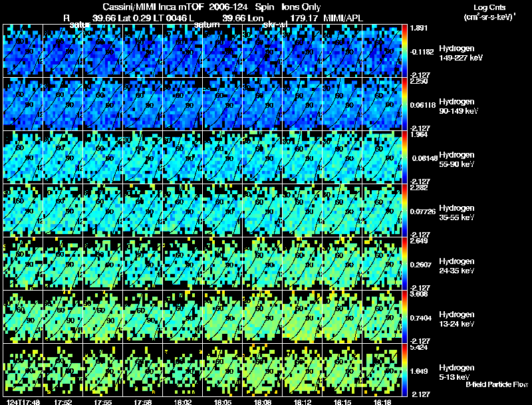Click the 0.07726 colorbar midpoint value
This screenshot has height=405, width=532.
point(423,211)
